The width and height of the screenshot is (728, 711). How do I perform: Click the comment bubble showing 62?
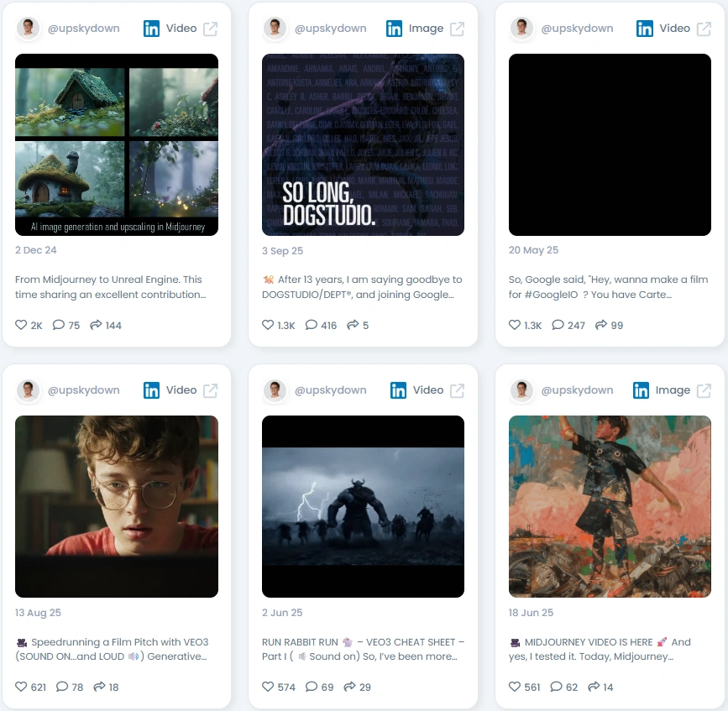[x=556, y=687]
